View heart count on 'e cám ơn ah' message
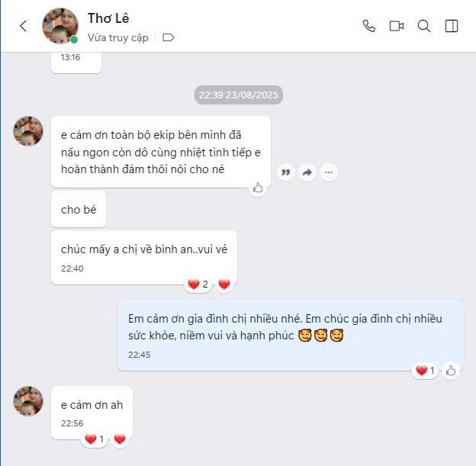 click(95, 439)
